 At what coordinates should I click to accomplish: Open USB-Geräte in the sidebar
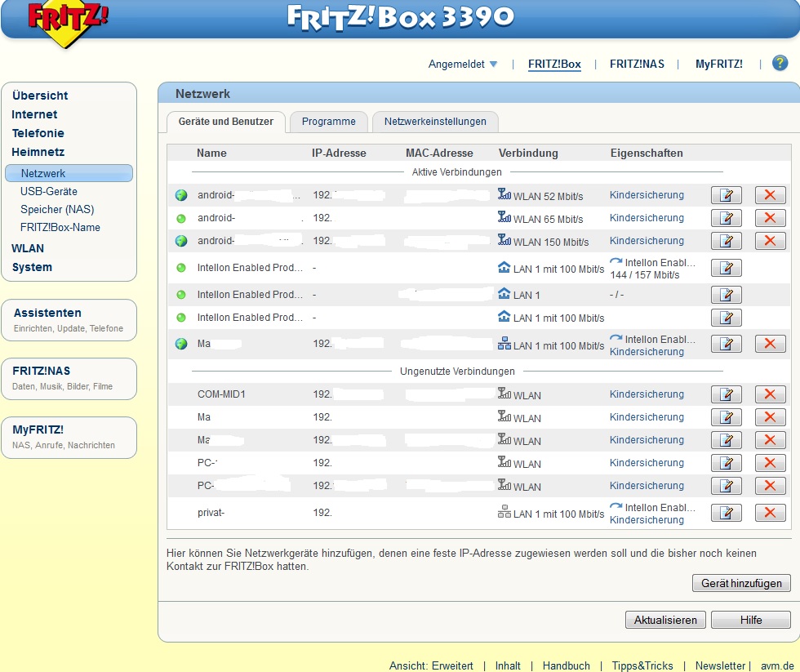[x=49, y=191]
